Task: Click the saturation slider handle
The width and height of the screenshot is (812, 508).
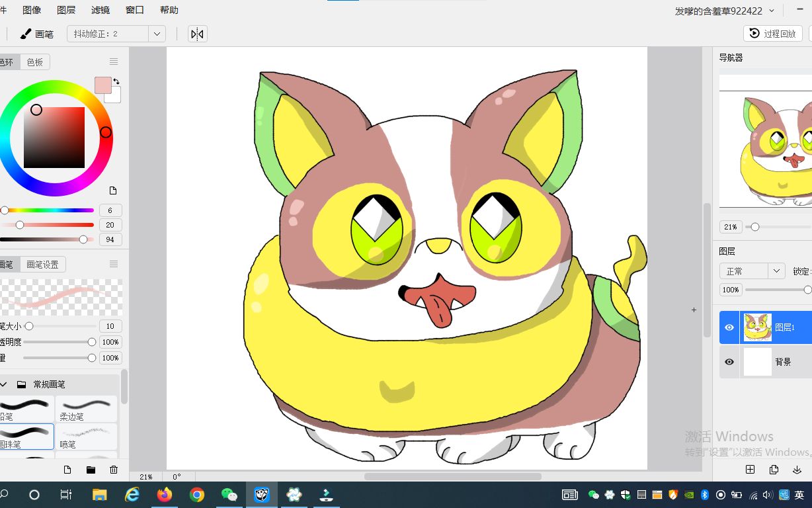Action: (20, 225)
